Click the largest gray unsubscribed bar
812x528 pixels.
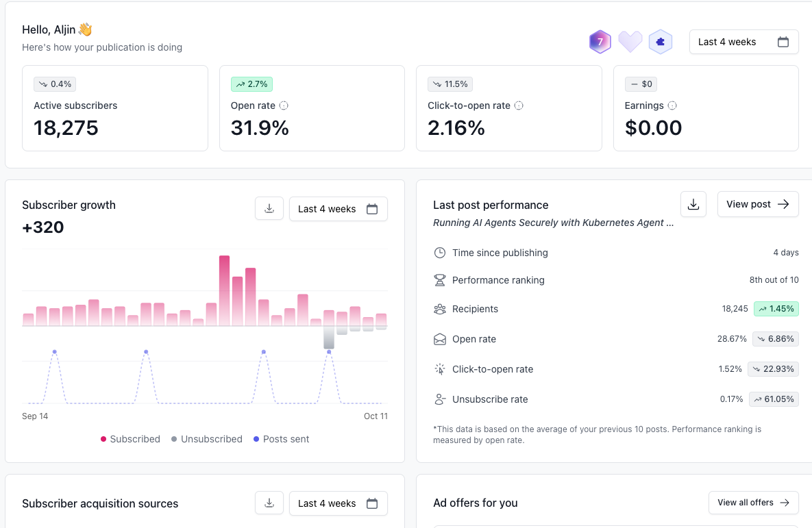point(329,338)
